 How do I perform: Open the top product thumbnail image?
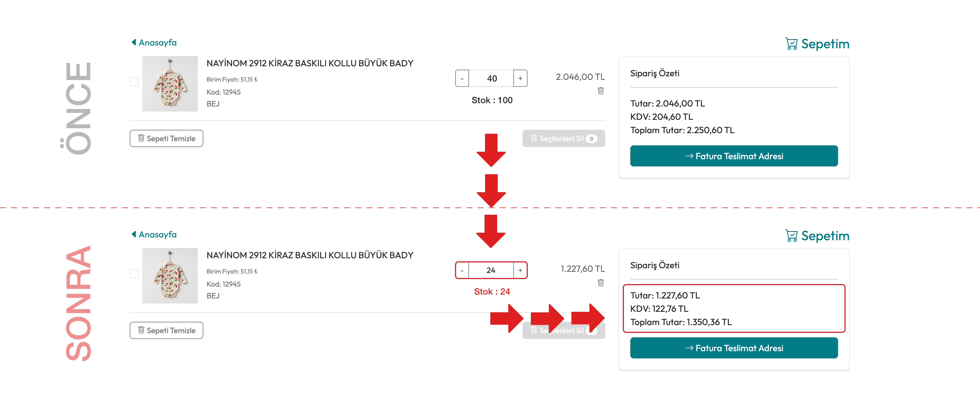coord(170,83)
